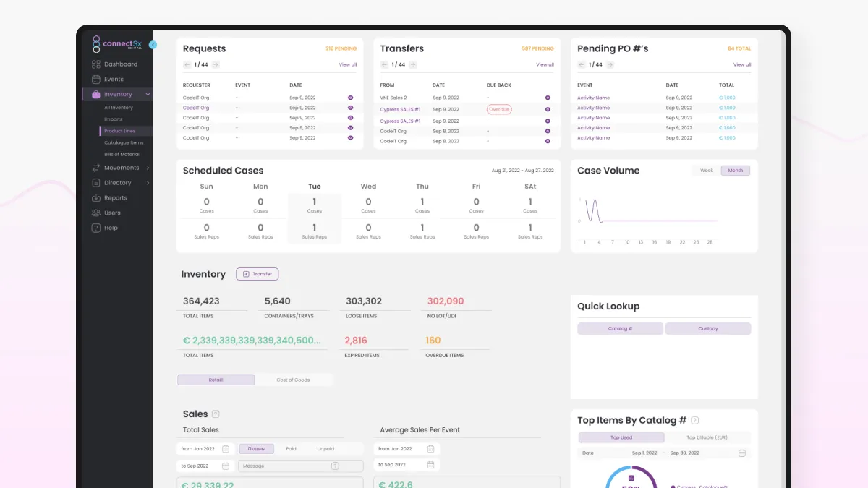Filter Total Sales by Paid
This screenshot has width=868, height=488.
pos(291,449)
